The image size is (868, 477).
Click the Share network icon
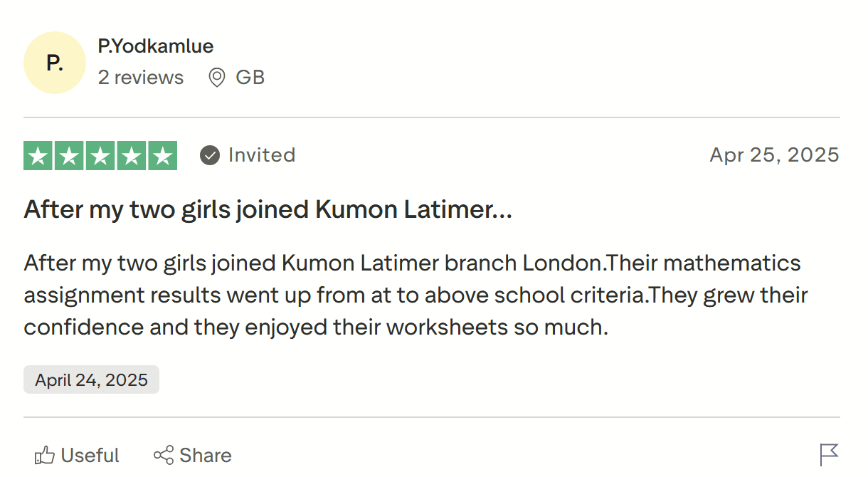point(164,454)
